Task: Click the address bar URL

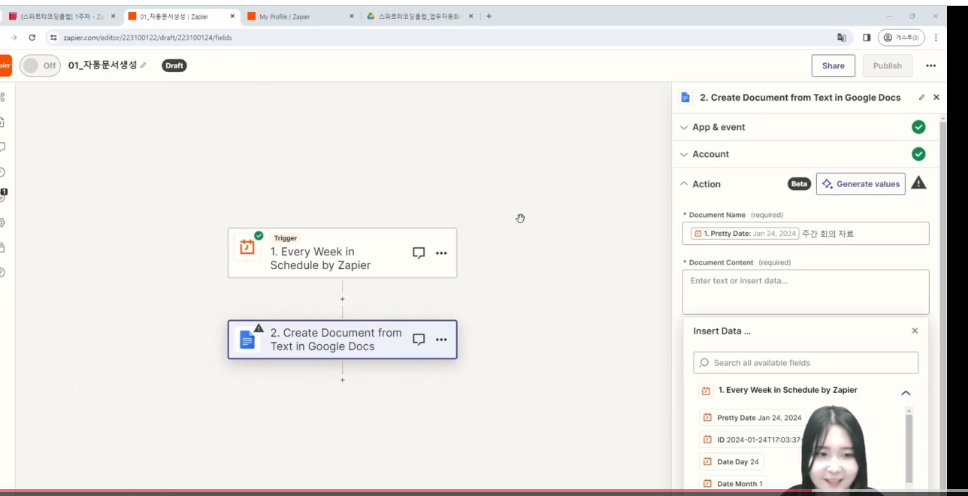Action: (x=148, y=38)
